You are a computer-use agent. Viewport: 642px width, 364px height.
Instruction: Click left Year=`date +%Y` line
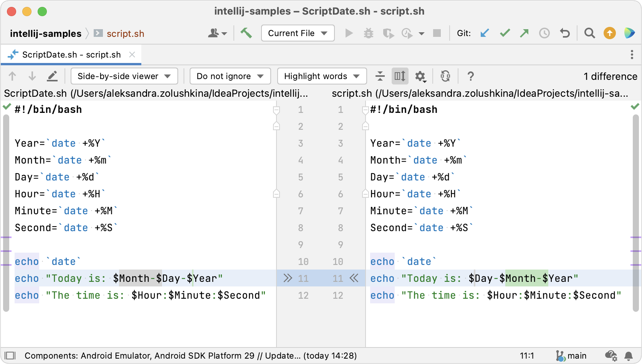coord(60,143)
